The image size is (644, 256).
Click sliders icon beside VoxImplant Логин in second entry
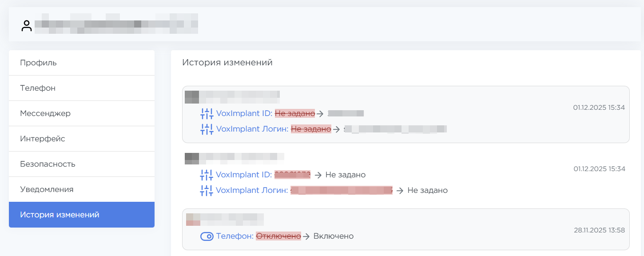(x=207, y=191)
